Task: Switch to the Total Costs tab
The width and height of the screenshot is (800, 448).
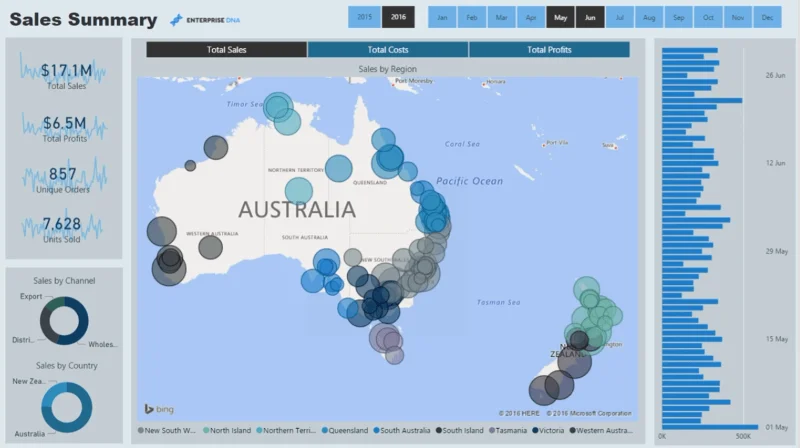Action: [388, 49]
